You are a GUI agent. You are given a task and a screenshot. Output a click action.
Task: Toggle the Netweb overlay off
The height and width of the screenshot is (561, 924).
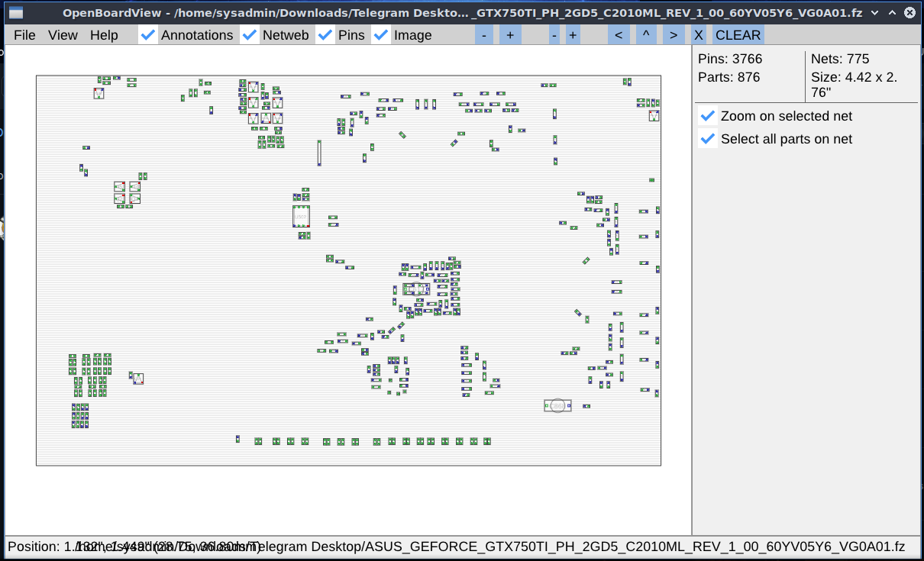[x=249, y=34]
